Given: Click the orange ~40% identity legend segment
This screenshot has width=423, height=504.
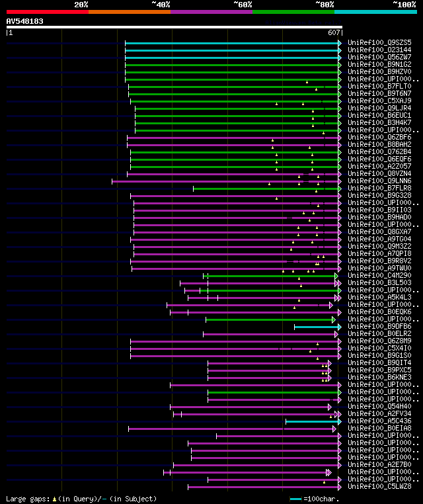Looking at the screenshot, I should point(130,12).
